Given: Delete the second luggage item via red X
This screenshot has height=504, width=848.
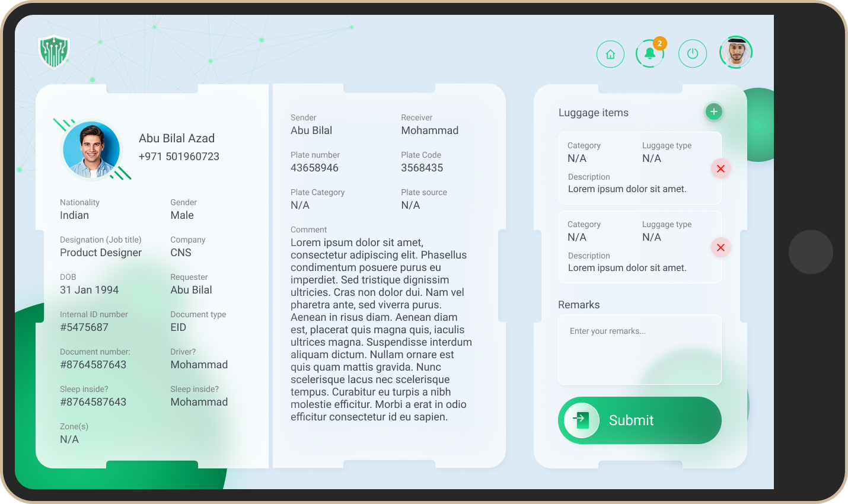Looking at the screenshot, I should (721, 247).
